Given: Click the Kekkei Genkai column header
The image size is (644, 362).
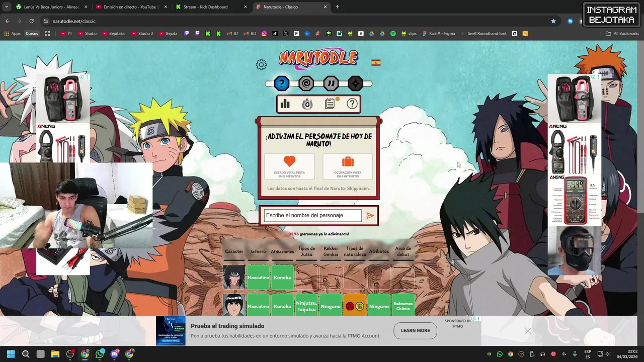Looking at the screenshot, I should pos(331,251).
